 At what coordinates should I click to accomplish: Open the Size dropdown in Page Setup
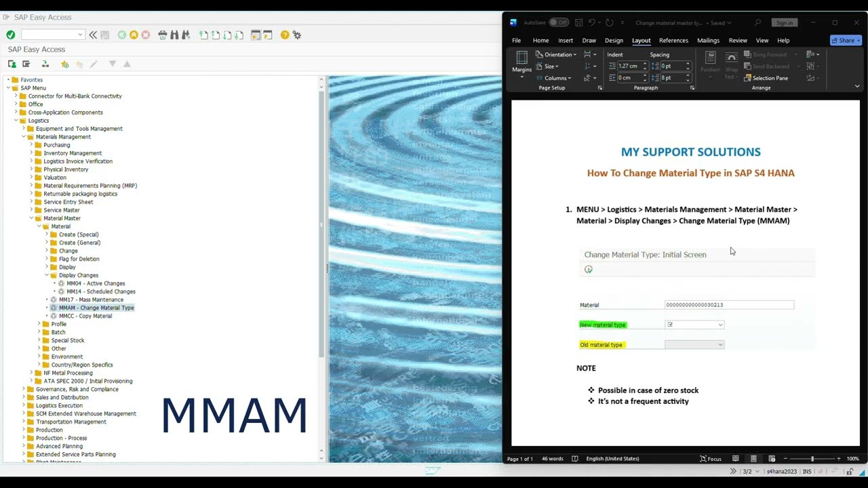(x=547, y=66)
